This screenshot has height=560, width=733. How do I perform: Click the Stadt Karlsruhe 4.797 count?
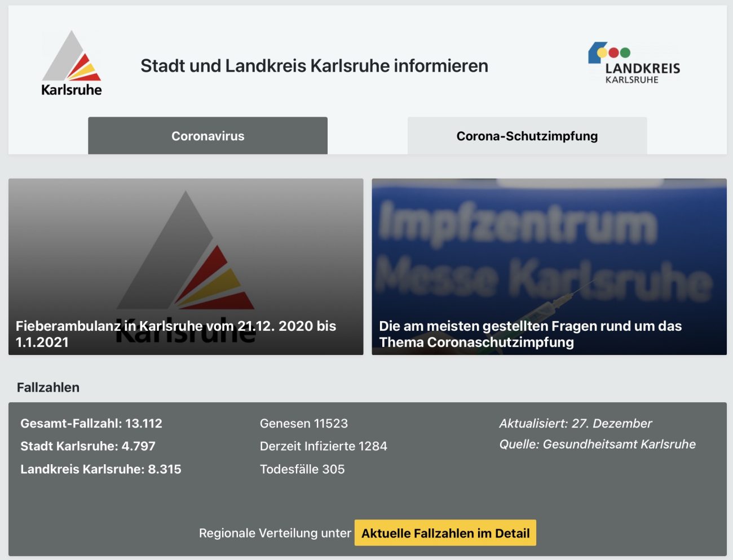pyautogui.click(x=88, y=446)
